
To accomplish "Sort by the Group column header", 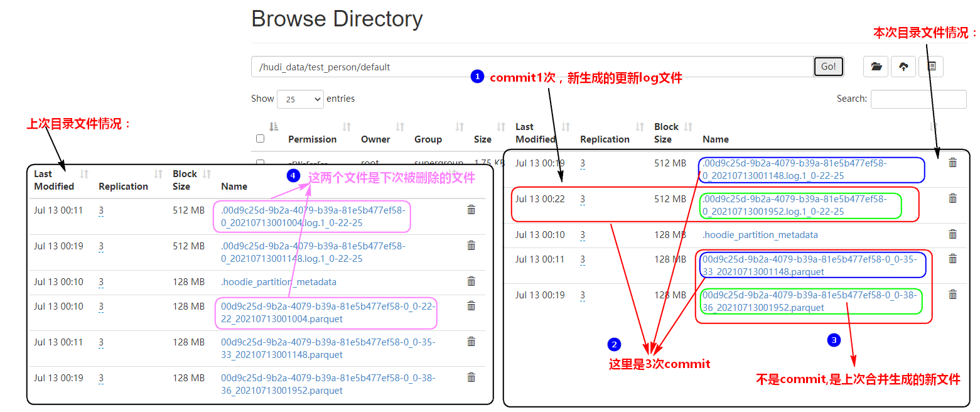I will click(428, 139).
